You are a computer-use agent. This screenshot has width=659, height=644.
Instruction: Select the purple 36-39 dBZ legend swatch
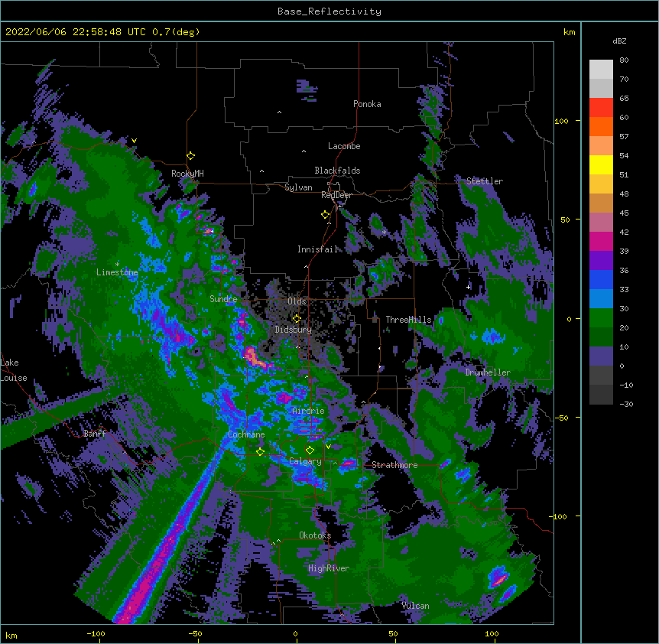pos(601,261)
